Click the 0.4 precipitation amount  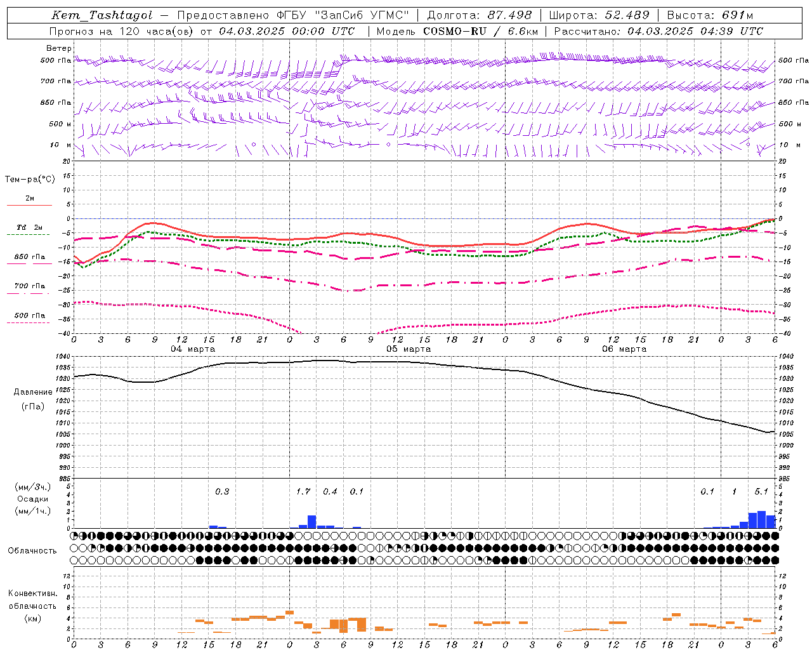point(330,491)
